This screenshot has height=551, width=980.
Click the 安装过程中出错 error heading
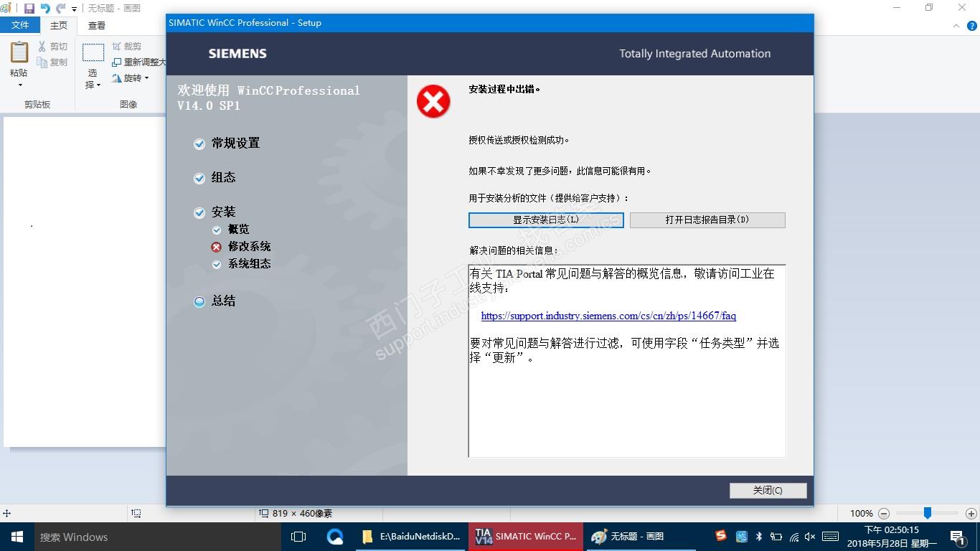click(504, 90)
